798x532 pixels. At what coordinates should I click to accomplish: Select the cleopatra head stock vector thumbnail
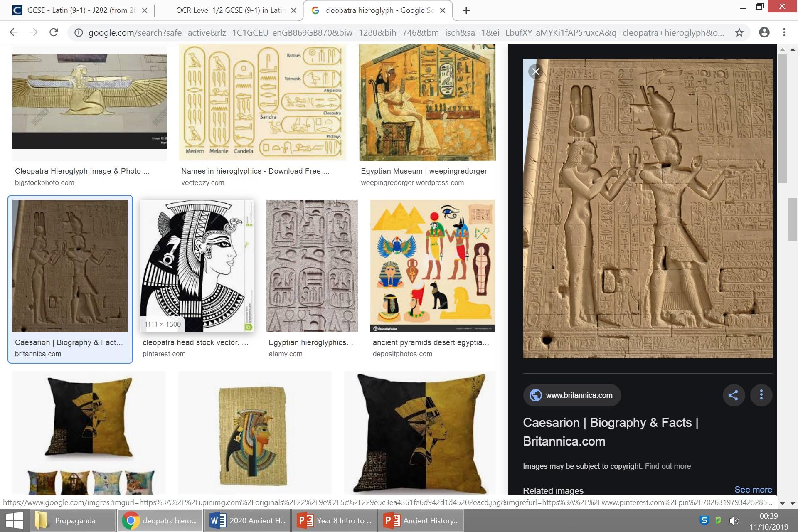197,266
